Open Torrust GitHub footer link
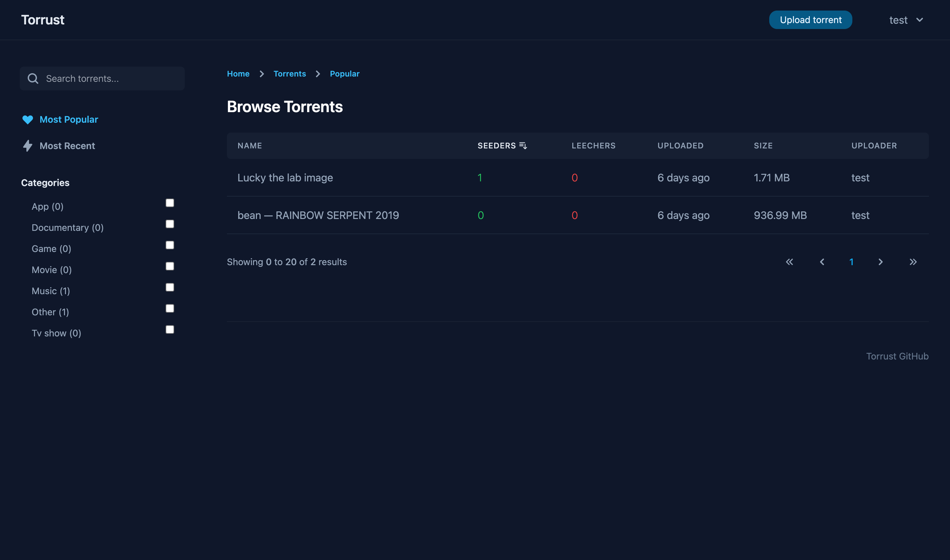 point(897,356)
